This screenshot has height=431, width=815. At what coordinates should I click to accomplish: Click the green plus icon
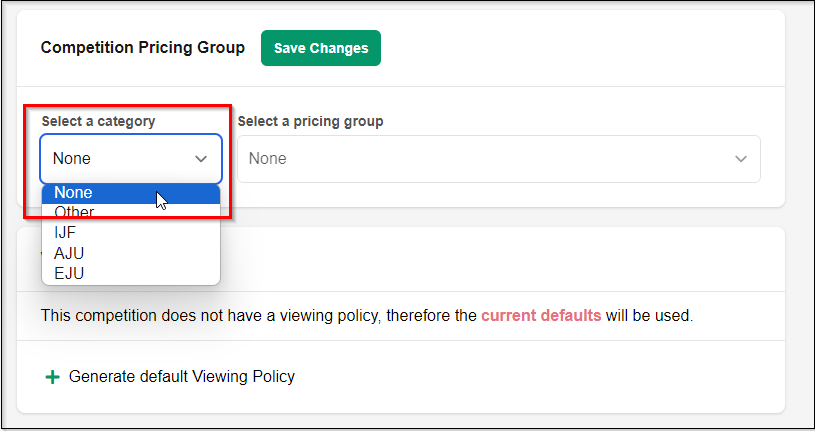tap(52, 377)
